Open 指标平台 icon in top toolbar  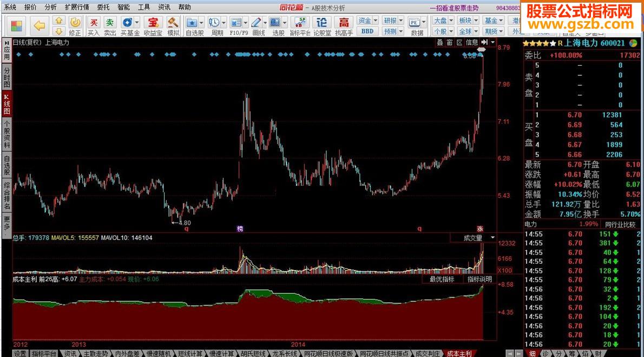point(300,26)
